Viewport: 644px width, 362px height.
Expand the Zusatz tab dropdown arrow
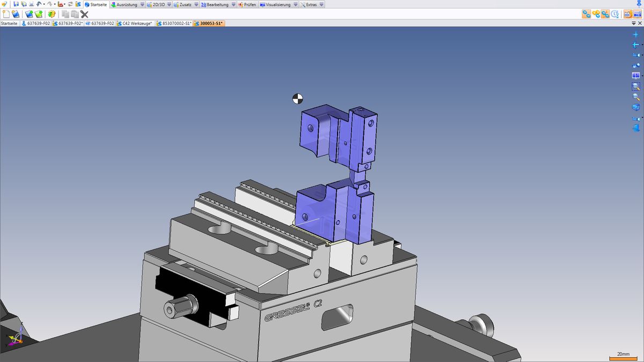[x=196, y=5]
